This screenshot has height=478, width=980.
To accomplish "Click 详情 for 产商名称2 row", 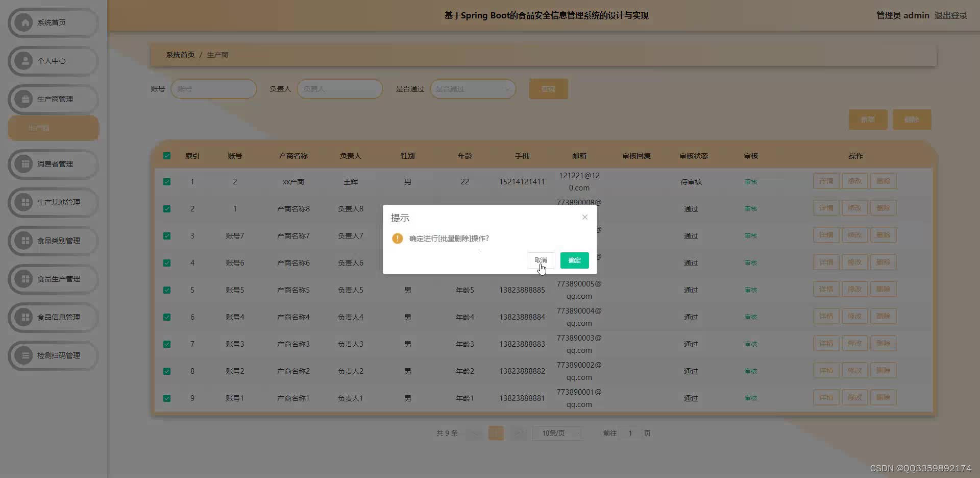I will click(x=826, y=370).
